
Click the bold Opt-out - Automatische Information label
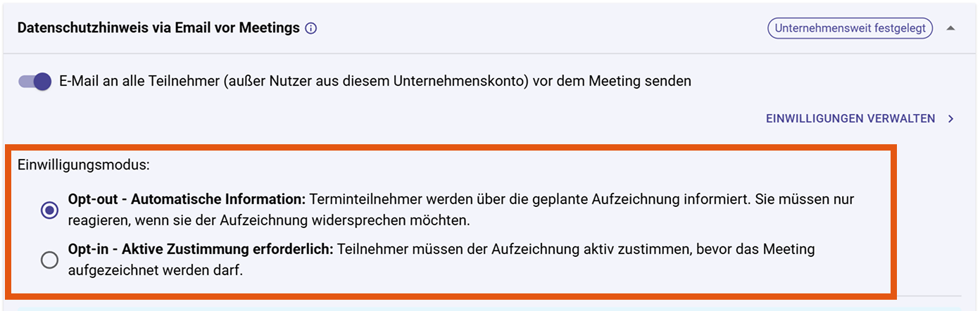[x=187, y=199]
